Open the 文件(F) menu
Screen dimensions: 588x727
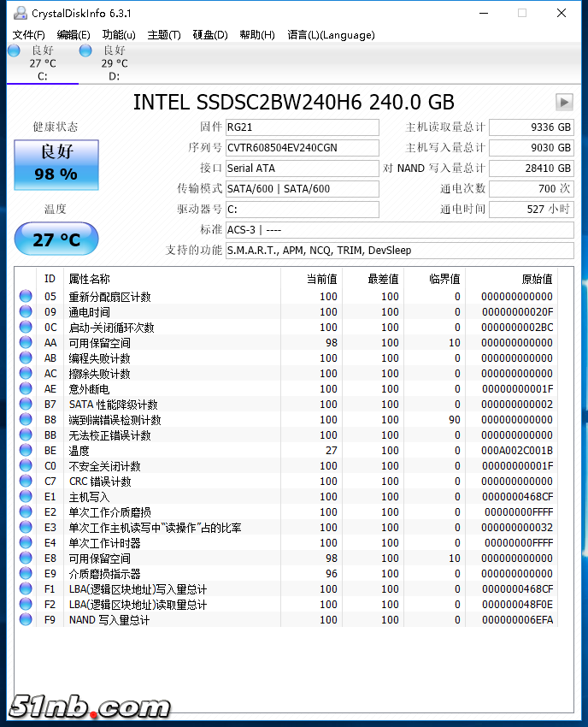pyautogui.click(x=28, y=35)
